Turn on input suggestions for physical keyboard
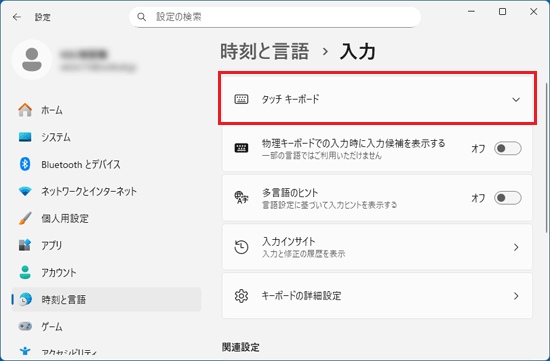550x361 pixels. pyautogui.click(x=508, y=148)
